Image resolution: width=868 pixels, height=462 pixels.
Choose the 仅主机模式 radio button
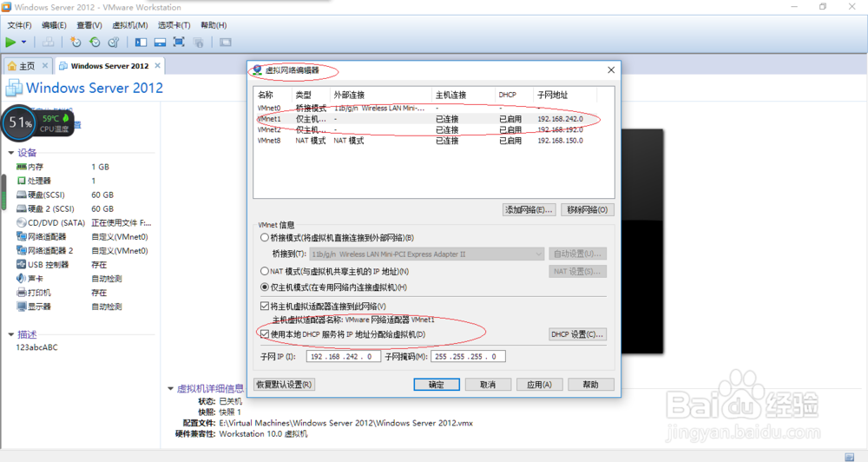pyautogui.click(x=265, y=287)
